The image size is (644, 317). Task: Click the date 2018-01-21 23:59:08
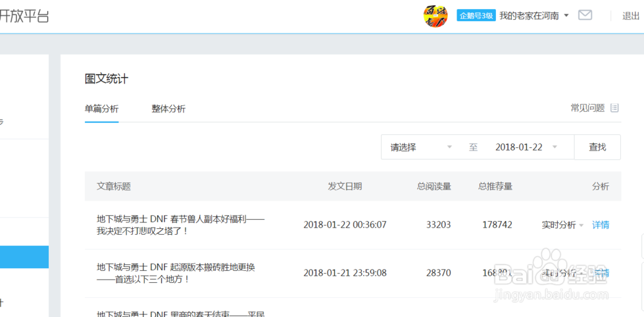pos(345,273)
